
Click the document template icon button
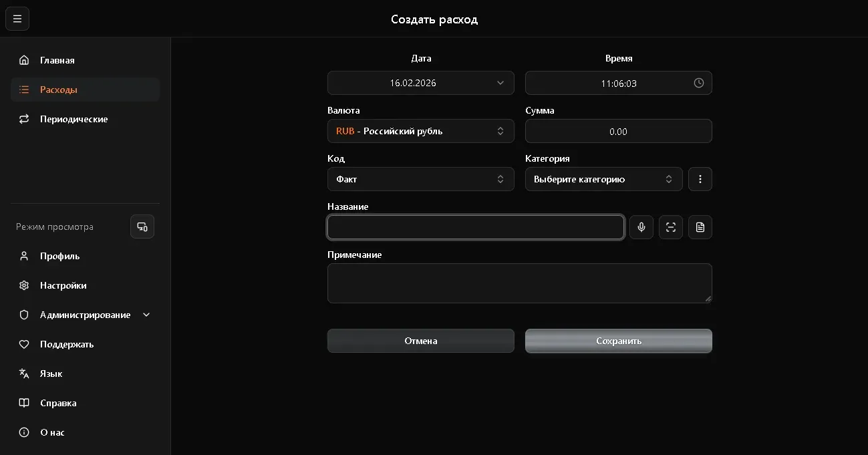(x=700, y=227)
